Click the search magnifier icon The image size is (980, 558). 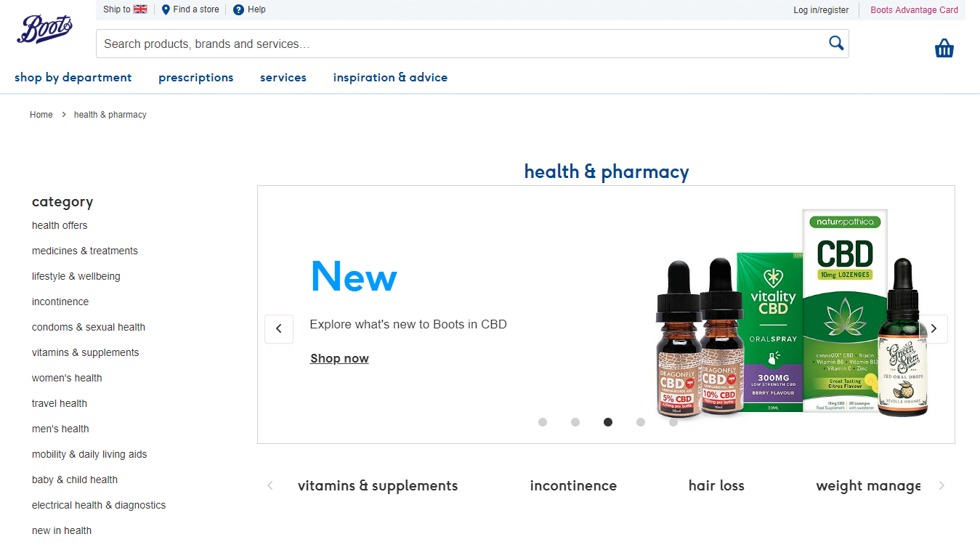[836, 43]
